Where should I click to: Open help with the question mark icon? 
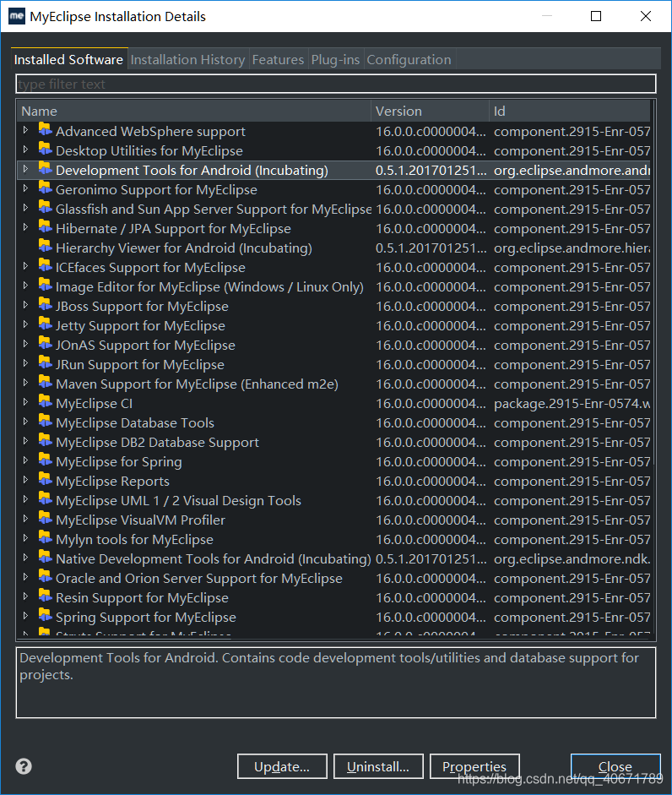tap(24, 766)
